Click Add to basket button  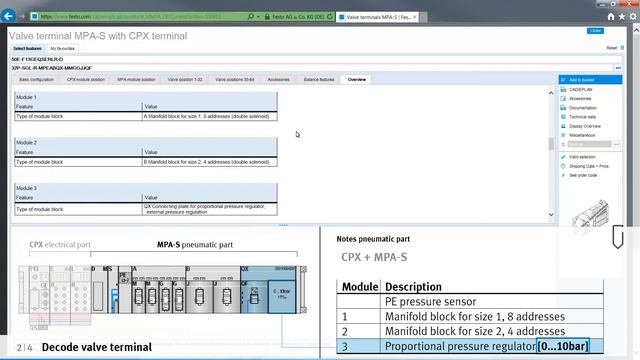click(590, 80)
